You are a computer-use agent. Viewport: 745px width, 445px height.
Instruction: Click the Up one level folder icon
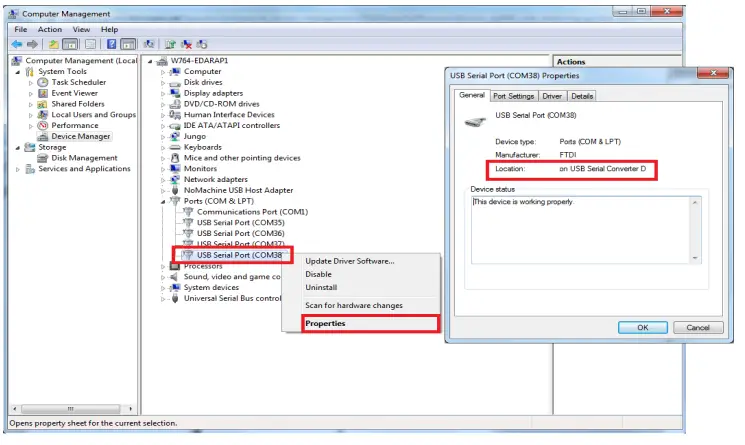coord(54,44)
